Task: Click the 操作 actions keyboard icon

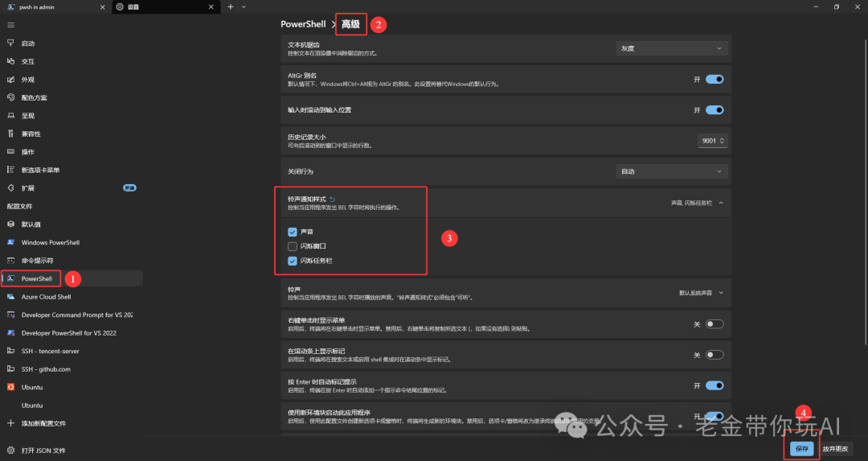Action: (10, 151)
